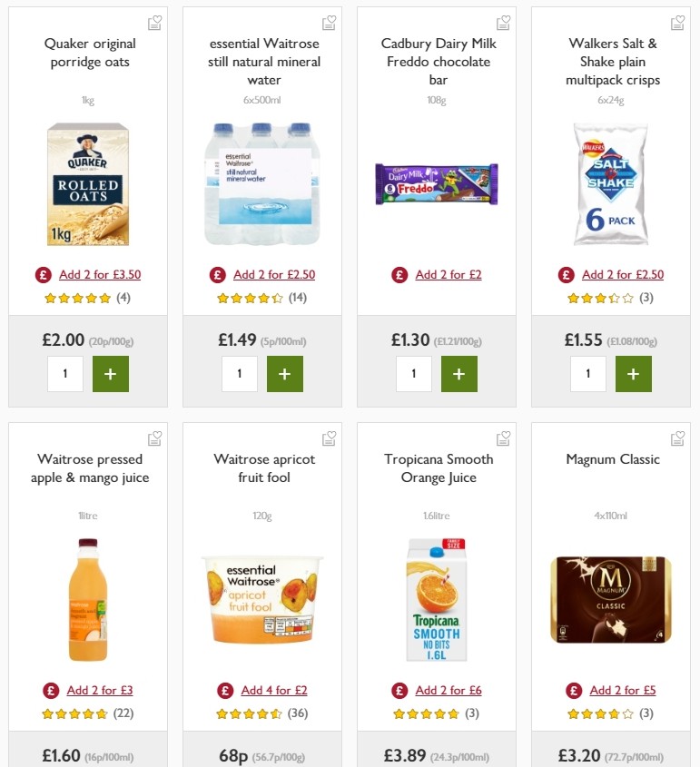Screen dimensions: 700x767
Task: Click the pound offer badge on Magnum Classic
Action: pyautogui.click(x=571, y=690)
